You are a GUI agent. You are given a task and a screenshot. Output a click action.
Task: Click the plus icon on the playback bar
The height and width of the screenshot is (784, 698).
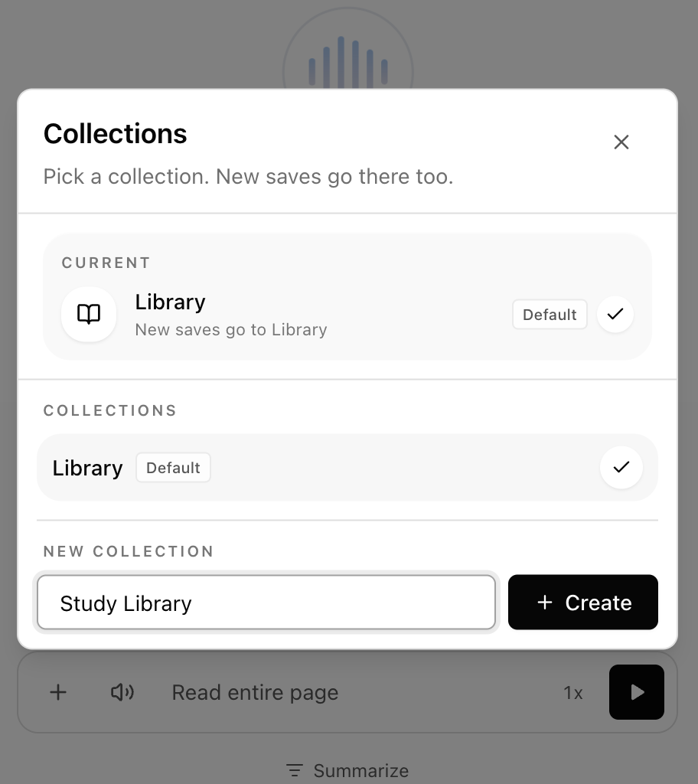pyautogui.click(x=57, y=692)
